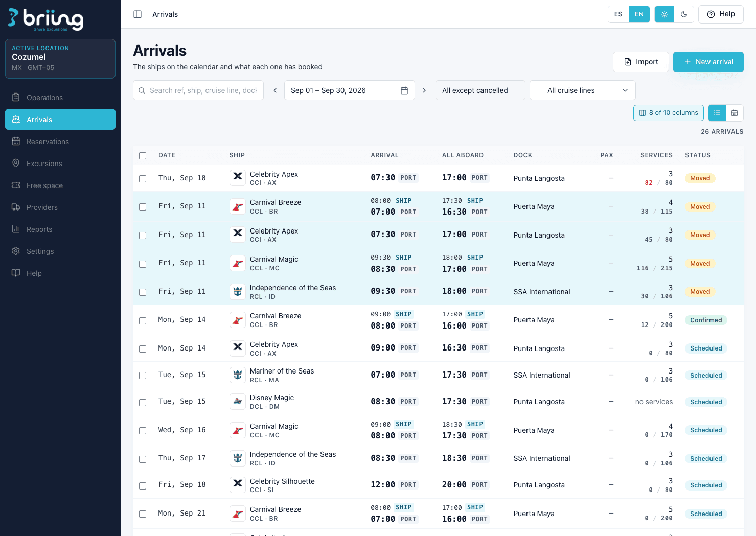The image size is (756, 536).
Task: Check the Mon Sep 14 Carnival Breeze row
Action: (143, 321)
